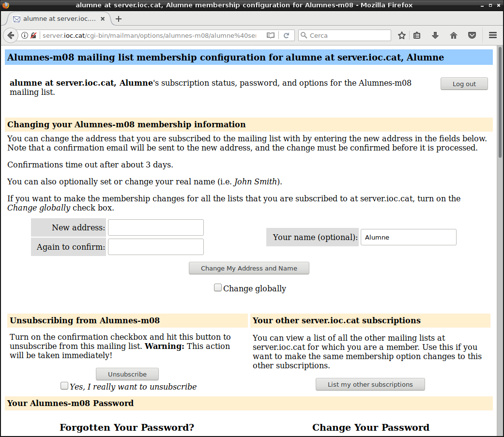This screenshot has height=437, width=504.
Task: Go to the Firefox home page icon
Action: (454, 35)
